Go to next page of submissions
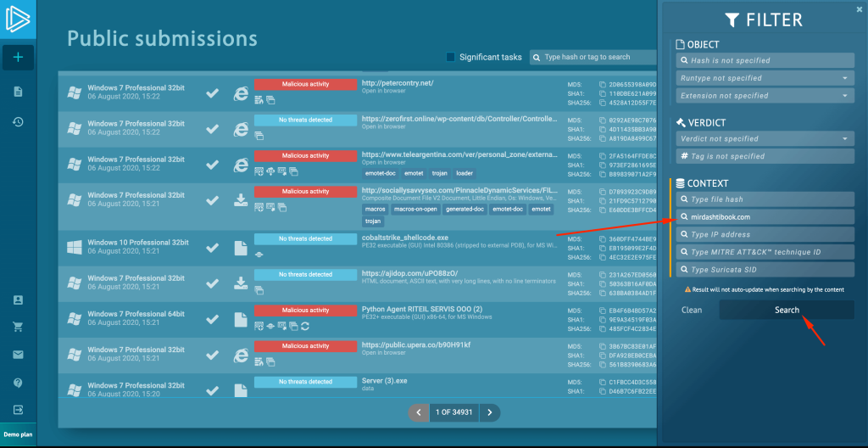868x448 pixels. click(x=490, y=412)
